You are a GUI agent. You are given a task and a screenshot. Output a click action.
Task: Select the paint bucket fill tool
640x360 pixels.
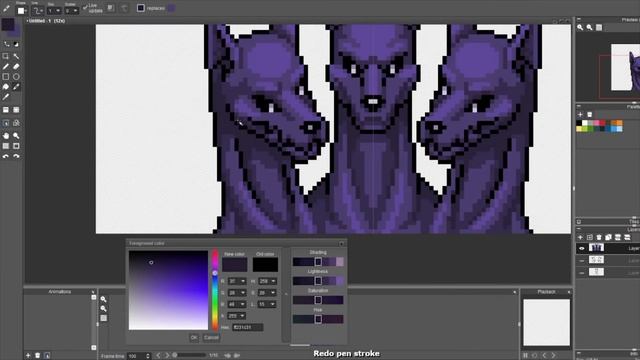(6, 87)
